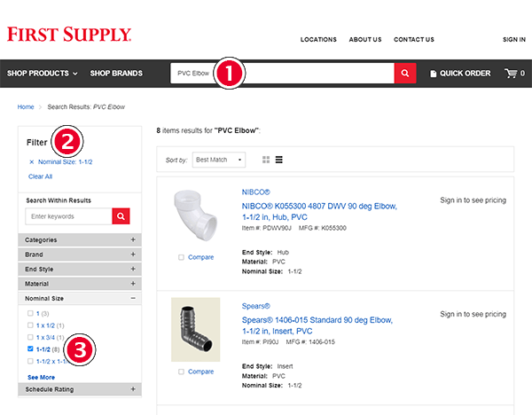Clear All filters
This screenshot has height=415, width=532.
click(x=41, y=176)
